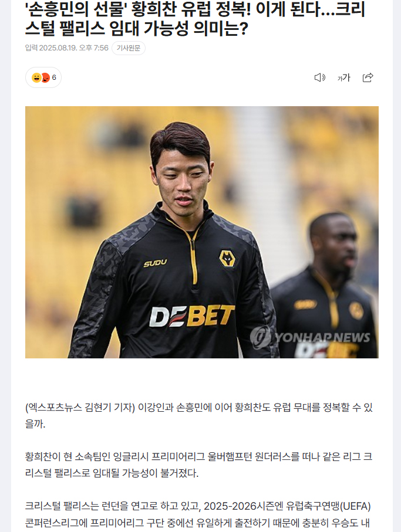This screenshot has height=532, width=401.
Task: Click the DEBET sponsor logo in photo
Action: click(192, 316)
